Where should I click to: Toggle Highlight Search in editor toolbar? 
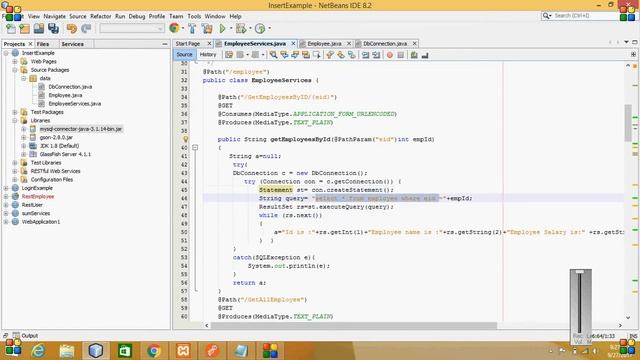click(x=306, y=55)
